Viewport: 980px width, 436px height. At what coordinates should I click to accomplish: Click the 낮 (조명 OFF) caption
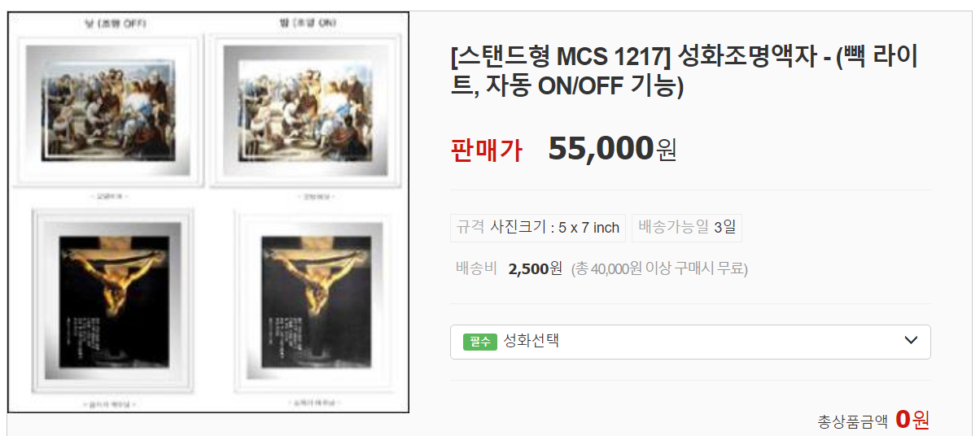110,24
